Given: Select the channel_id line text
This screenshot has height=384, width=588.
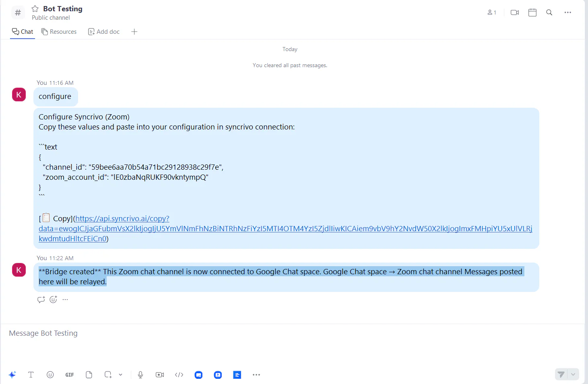Looking at the screenshot, I should (133, 167).
